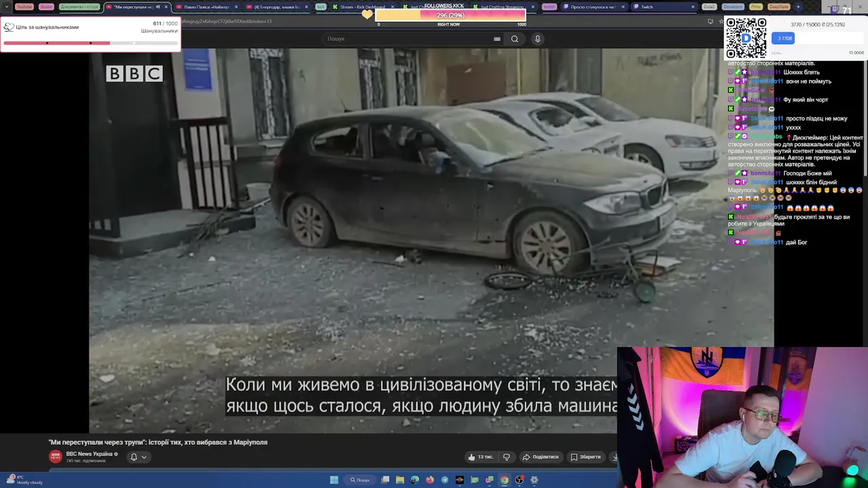Click the 3 770₴ donation amount badge
Image resolution: width=868 pixels, height=488 pixels.
pos(783,38)
